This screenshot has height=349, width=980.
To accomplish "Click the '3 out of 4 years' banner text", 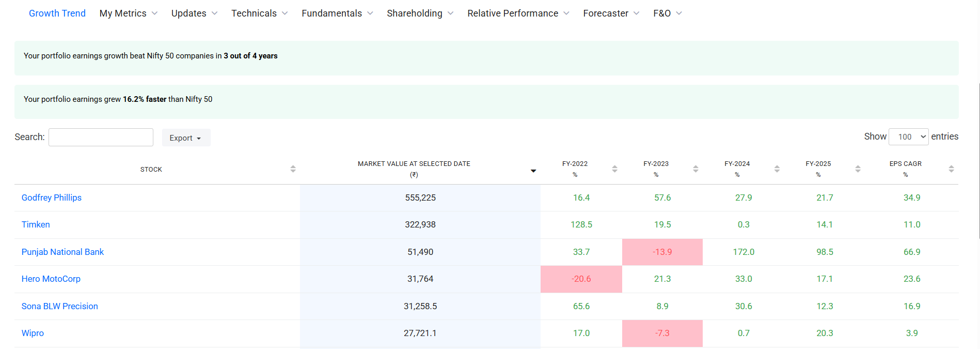I will (250, 56).
